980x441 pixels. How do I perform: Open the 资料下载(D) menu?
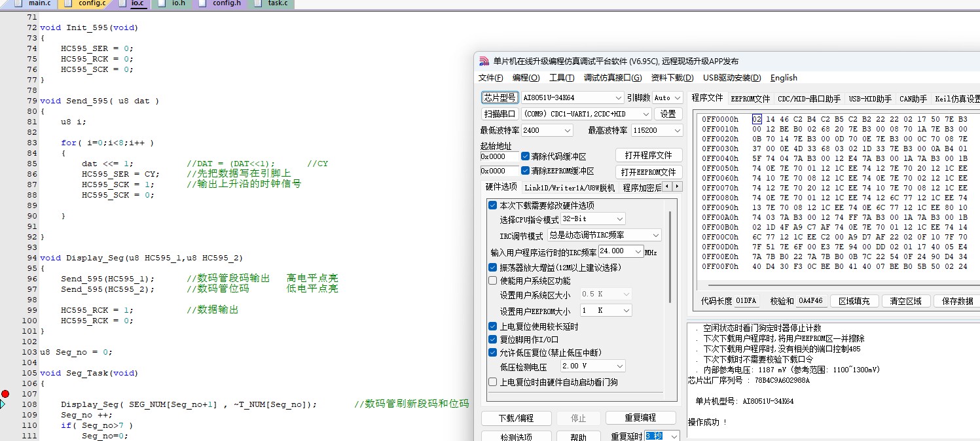point(672,78)
